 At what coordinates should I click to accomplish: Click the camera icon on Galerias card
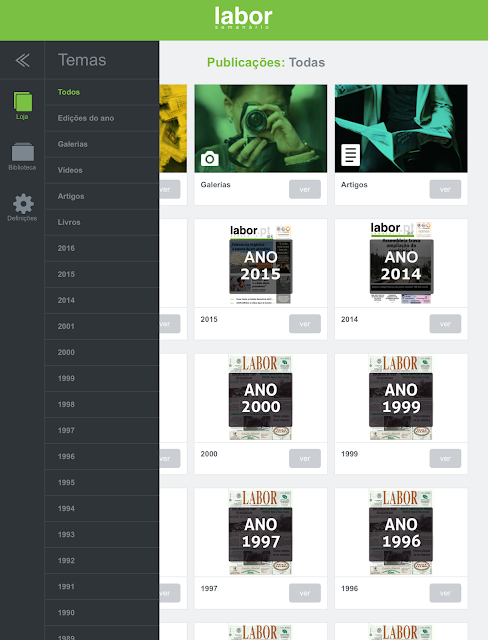click(210, 158)
